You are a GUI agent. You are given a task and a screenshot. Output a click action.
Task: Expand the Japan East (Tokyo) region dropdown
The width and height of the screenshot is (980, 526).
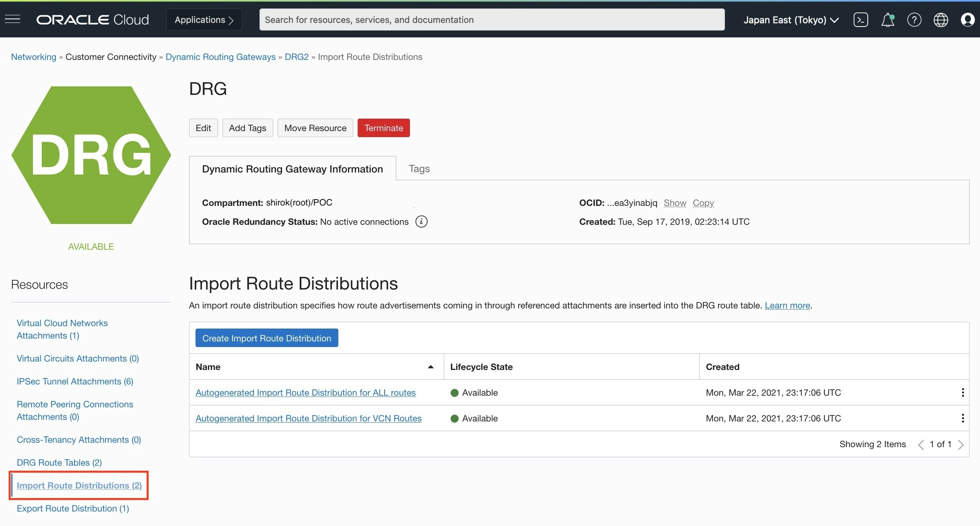[791, 20]
